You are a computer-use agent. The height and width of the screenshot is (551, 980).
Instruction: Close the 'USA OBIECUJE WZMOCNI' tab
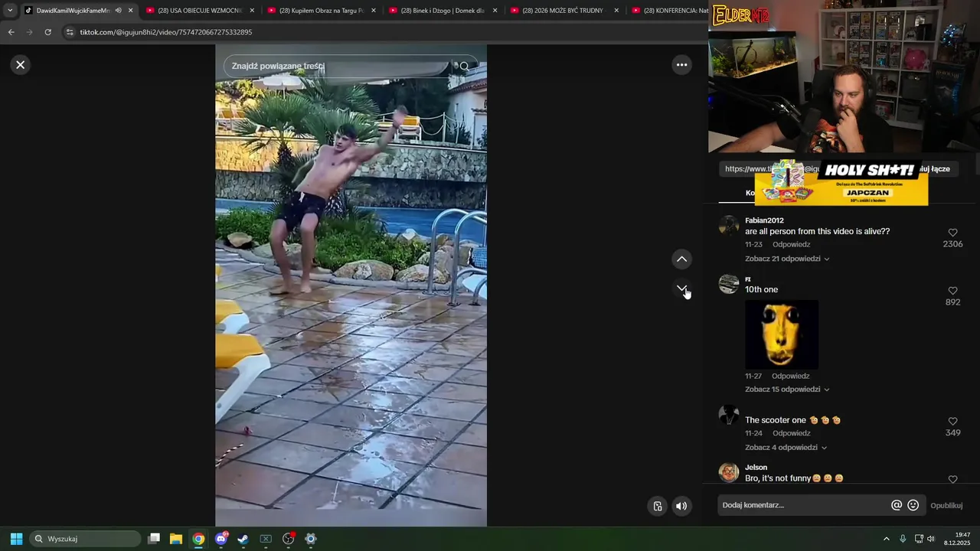point(252,11)
